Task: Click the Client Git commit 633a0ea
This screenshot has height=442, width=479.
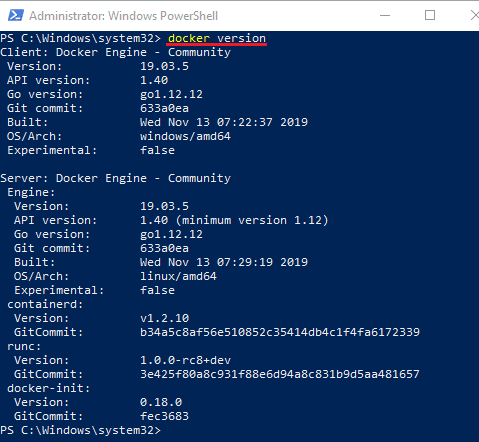Action: click(164, 108)
